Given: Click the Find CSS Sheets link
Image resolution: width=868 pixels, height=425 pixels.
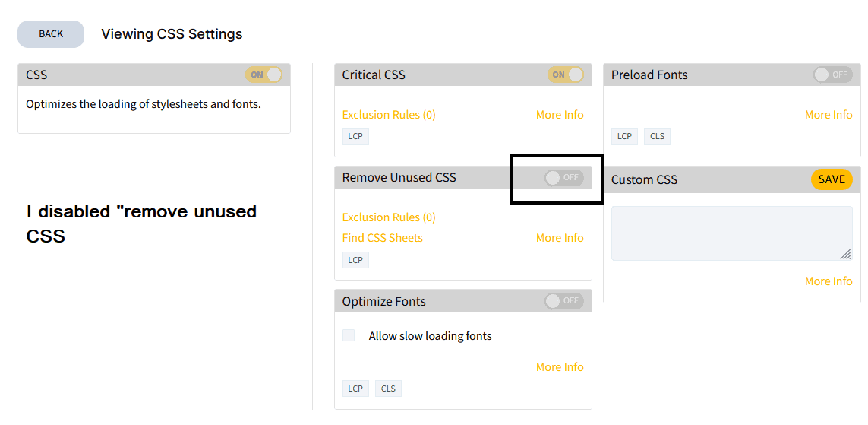Looking at the screenshot, I should click(x=382, y=238).
